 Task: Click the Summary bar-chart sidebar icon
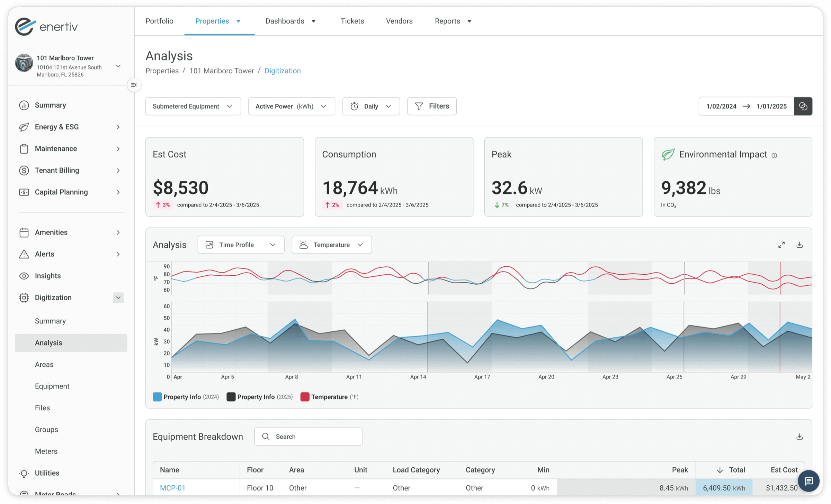click(x=24, y=105)
